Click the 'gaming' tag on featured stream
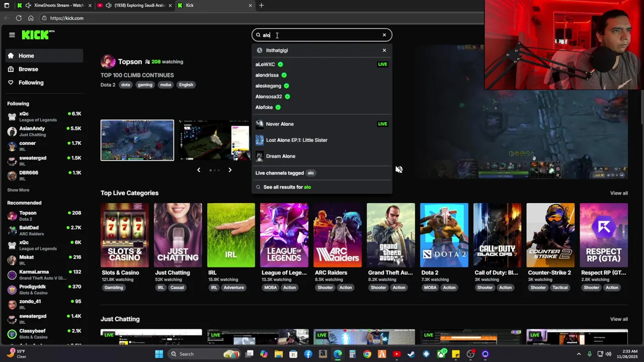Image resolution: width=644 pixels, height=362 pixels. (x=145, y=85)
